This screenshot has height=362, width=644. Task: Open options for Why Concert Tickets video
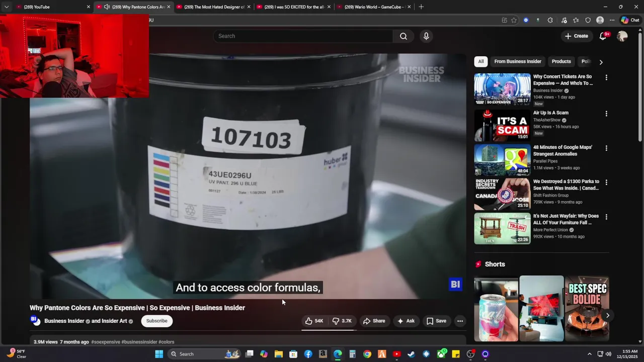pos(606,77)
